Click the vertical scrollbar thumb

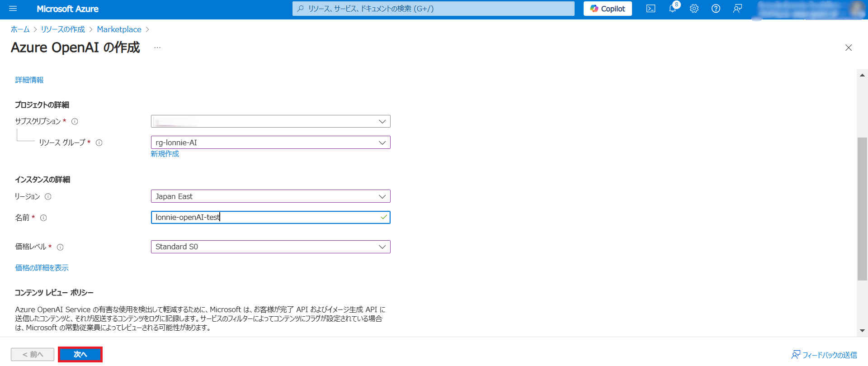pos(862,209)
